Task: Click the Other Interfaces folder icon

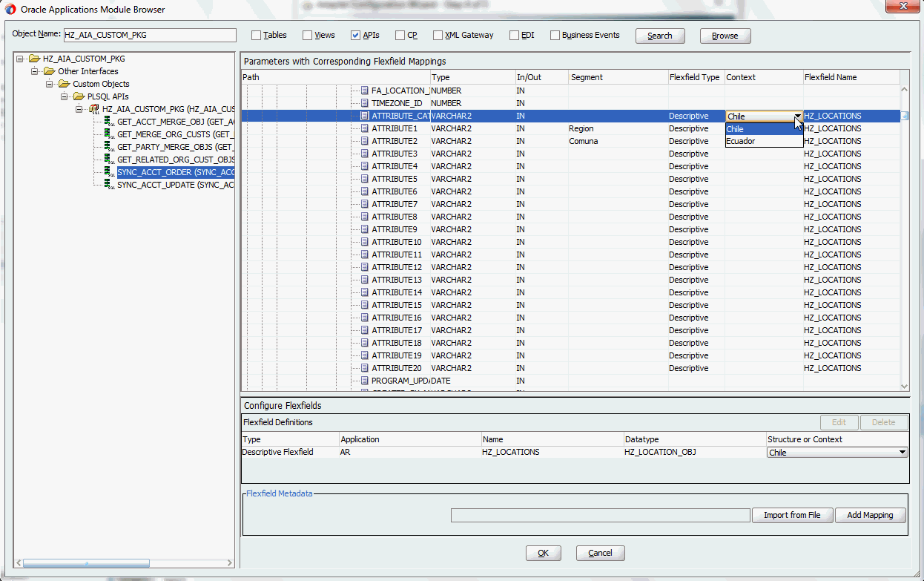Action: (49, 71)
